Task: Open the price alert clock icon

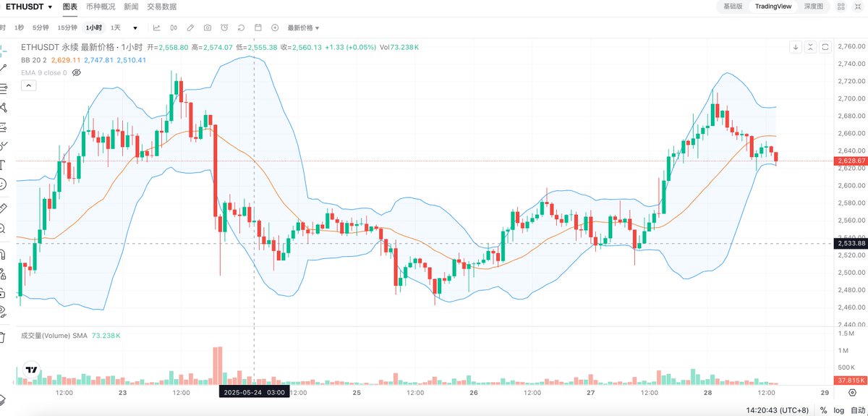Action: (224, 27)
